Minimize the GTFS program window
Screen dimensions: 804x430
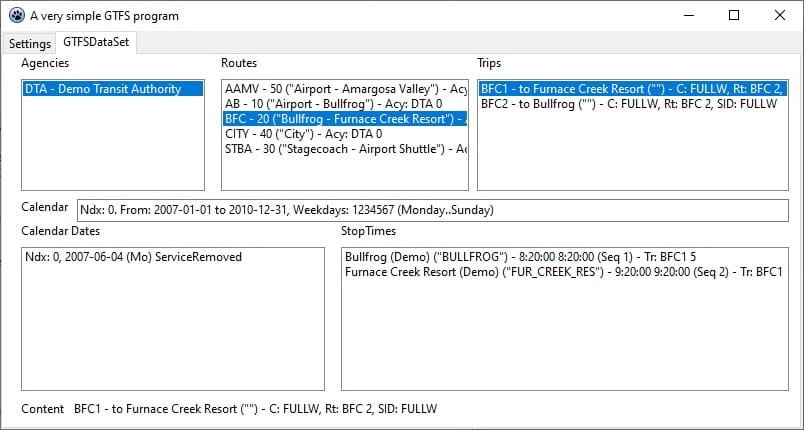[x=689, y=15]
